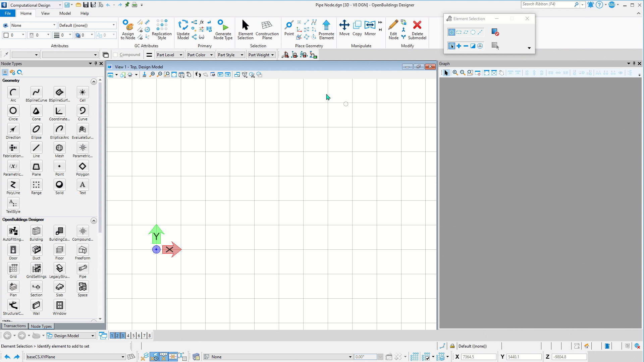
Task: Open the Part Weight dropdown
Action: click(261, 55)
